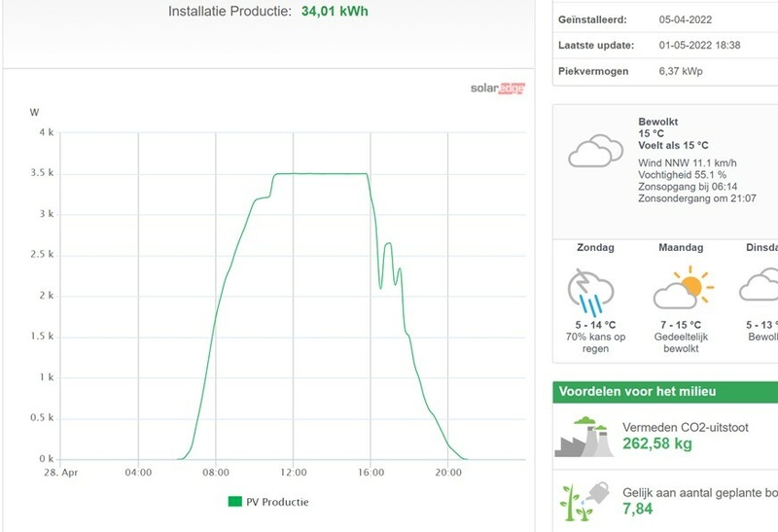Click the production curve plateau at 3.5 k
This screenshot has height=532, width=778.
pos(322,174)
